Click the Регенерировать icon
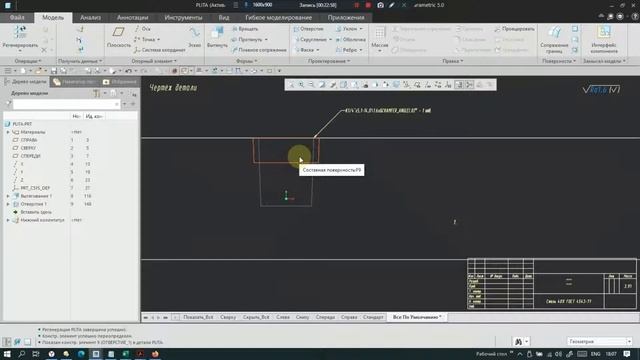 20,33
